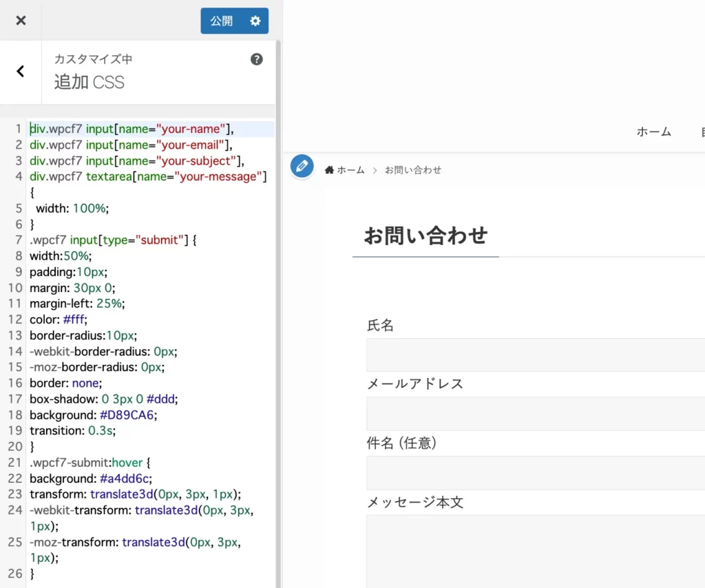Click inside the メッセージ本文 textarea
Screen dimensions: 705x588
536,552
